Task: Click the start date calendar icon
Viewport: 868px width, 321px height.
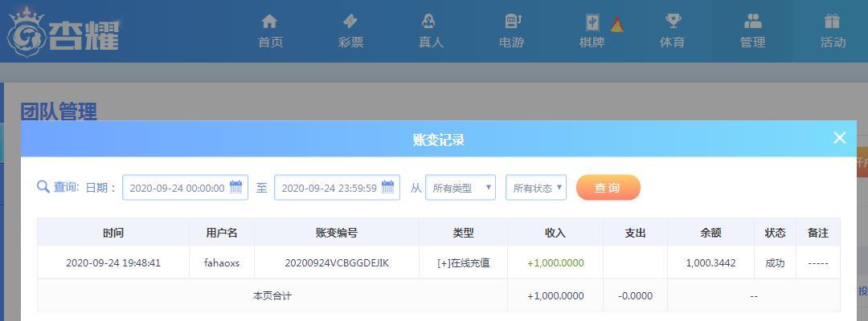Action: point(235,187)
